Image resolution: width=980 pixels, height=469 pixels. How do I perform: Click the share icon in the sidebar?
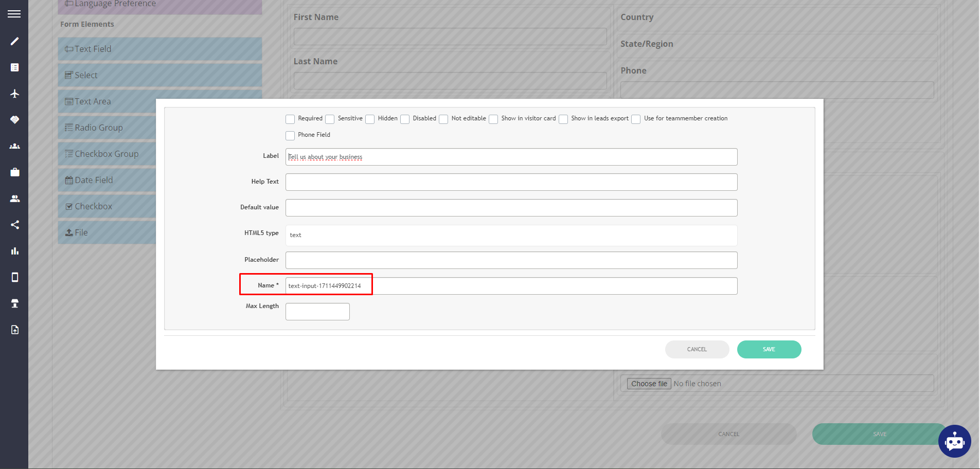click(x=14, y=225)
